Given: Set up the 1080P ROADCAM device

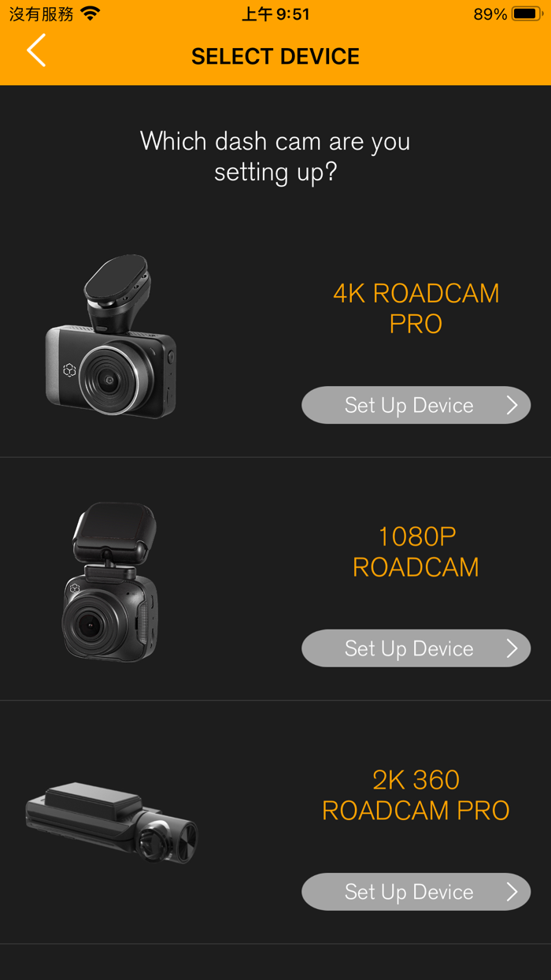Looking at the screenshot, I should click(416, 648).
